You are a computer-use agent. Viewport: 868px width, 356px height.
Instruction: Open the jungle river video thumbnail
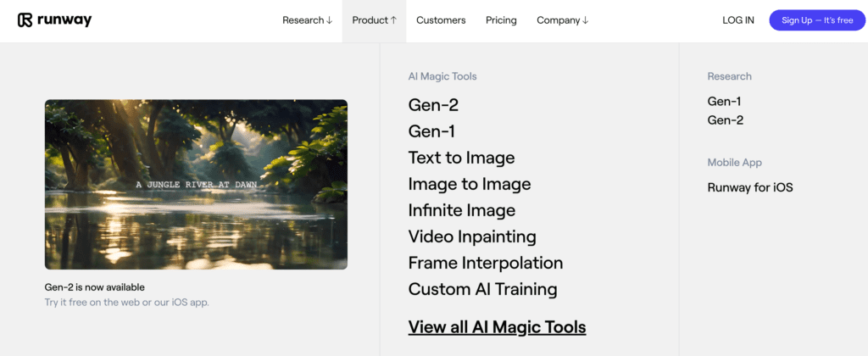(x=196, y=185)
